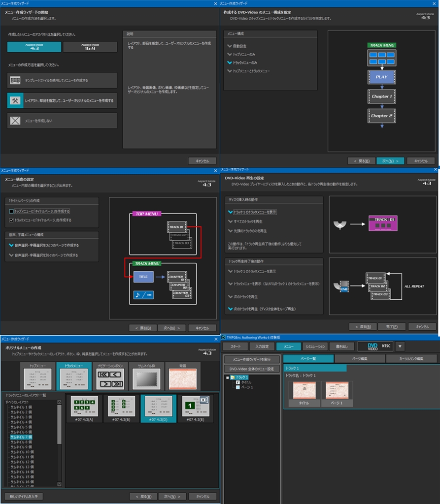Choose the トラックメニューのみ option
The height and width of the screenshot is (504, 440).
(242, 63)
